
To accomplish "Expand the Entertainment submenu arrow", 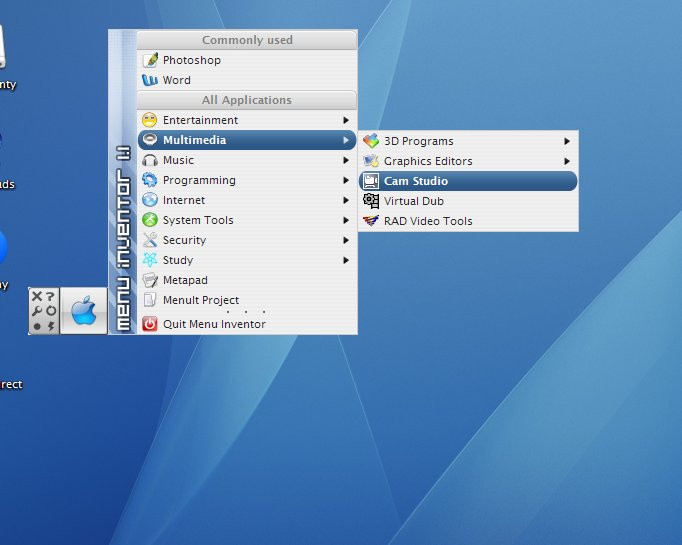I will click(346, 120).
